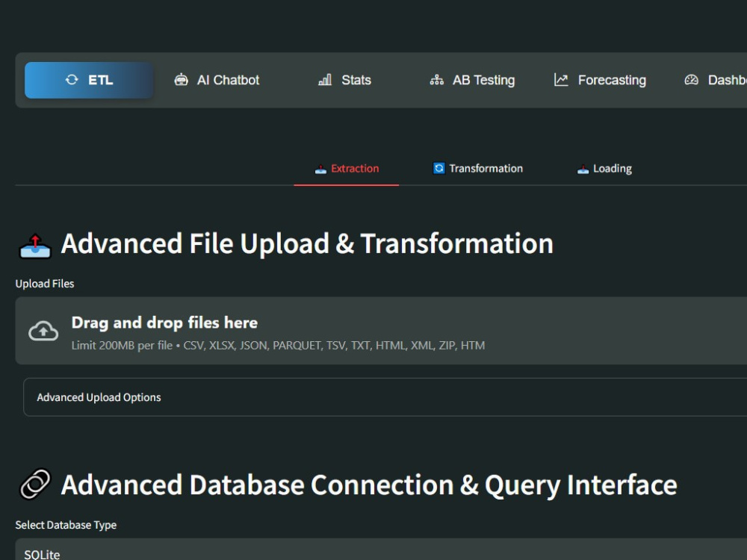The height and width of the screenshot is (560, 747).
Task: Click the robot icon beside AI Chatbot
Action: pyautogui.click(x=181, y=80)
